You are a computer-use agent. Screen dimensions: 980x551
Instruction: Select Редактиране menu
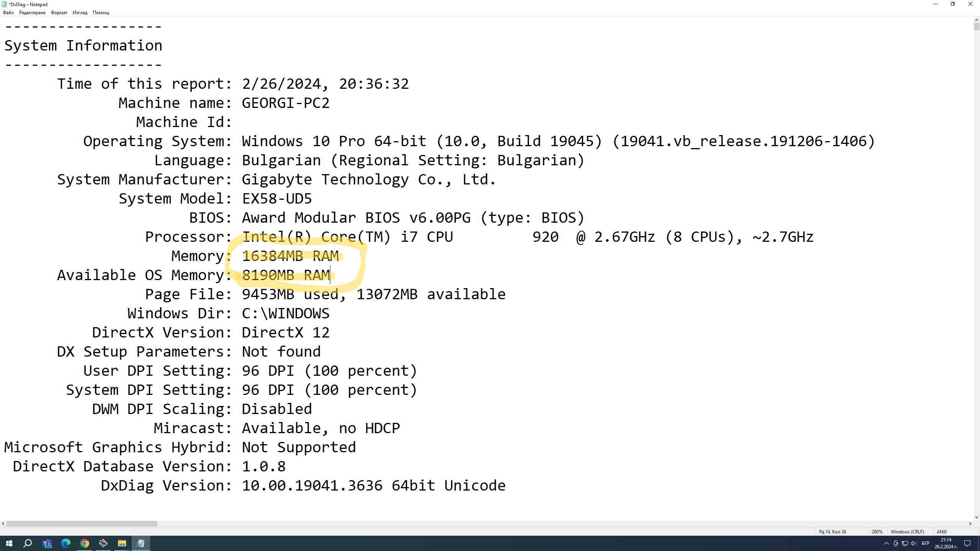32,12
